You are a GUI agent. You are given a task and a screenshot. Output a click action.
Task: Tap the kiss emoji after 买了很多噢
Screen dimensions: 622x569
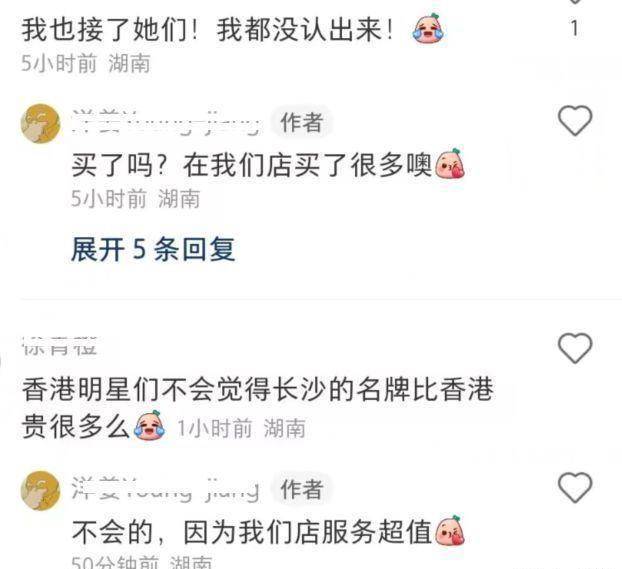coord(450,163)
